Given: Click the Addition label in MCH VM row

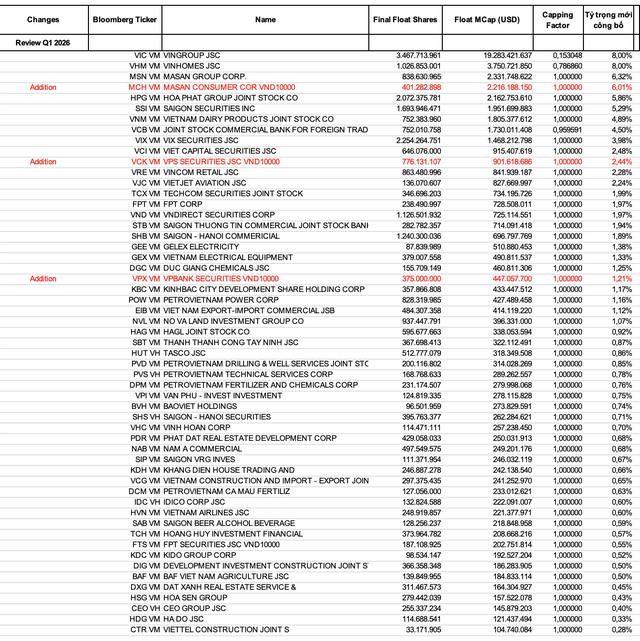Looking at the screenshot, I should coord(43,88).
